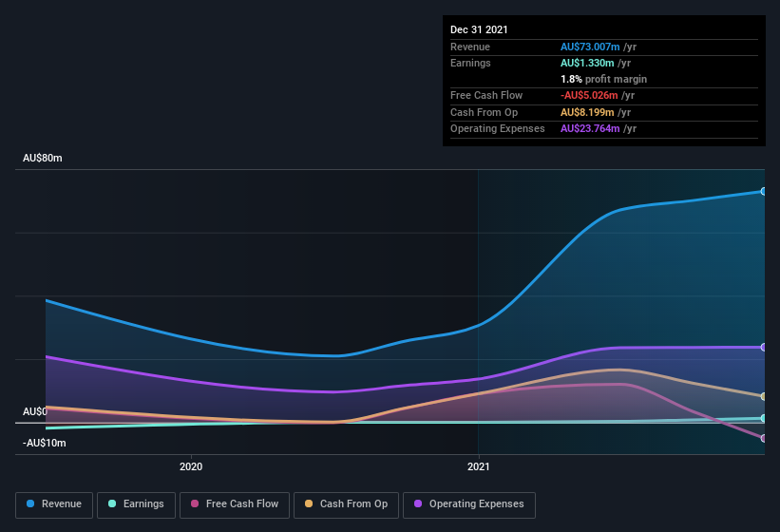Click the Cash From Op tooltip label
Image resolution: width=780 pixels, height=532 pixels.
tap(484, 112)
